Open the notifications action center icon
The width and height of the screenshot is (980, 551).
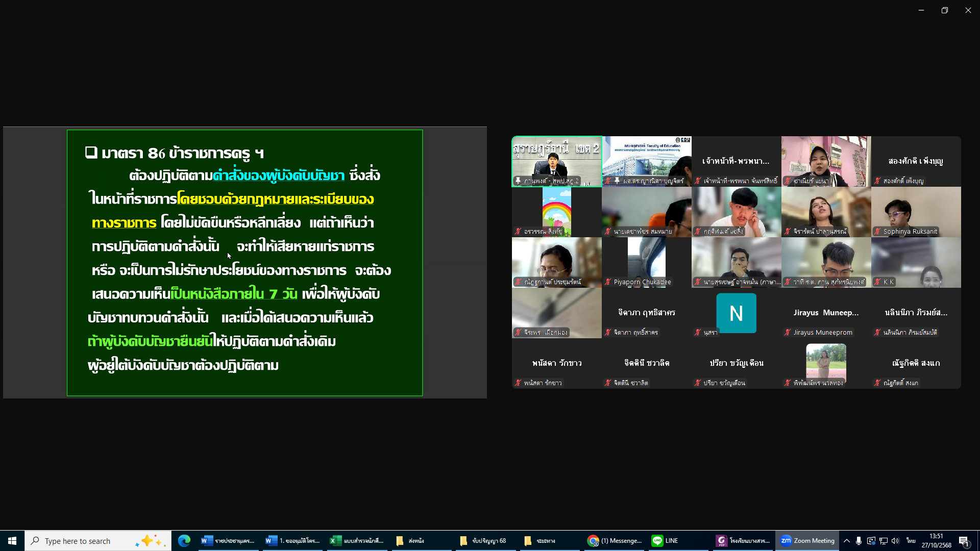click(964, 541)
